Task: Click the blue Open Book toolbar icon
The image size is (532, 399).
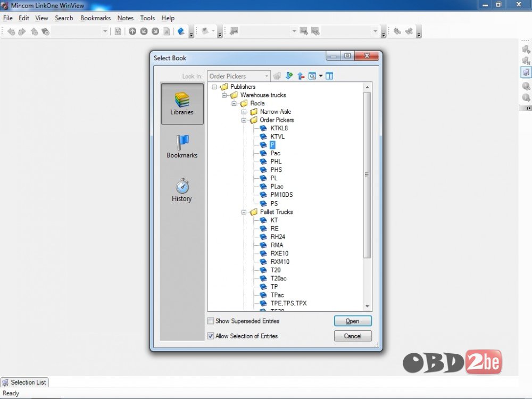Action: (181, 31)
